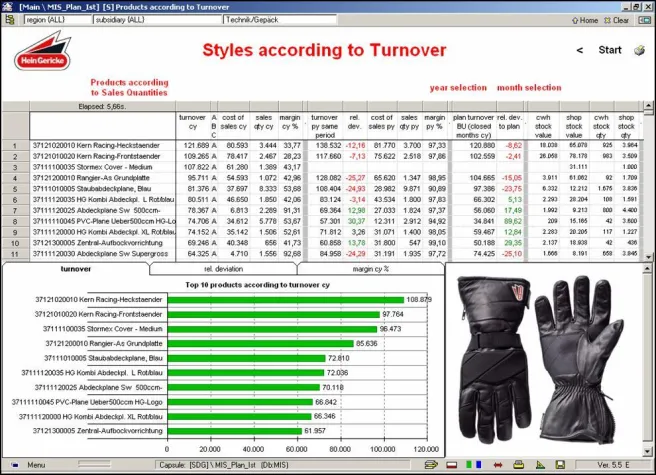Click the cost of sales cy column header
The width and height of the screenshot is (656, 475).
point(233,126)
